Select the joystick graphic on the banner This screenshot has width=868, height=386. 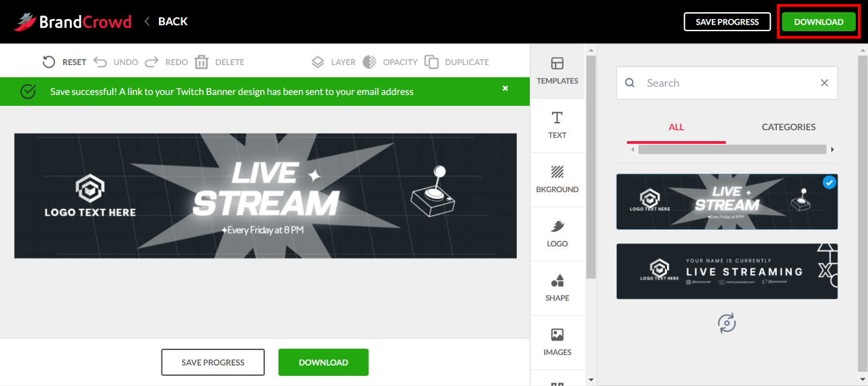point(434,192)
